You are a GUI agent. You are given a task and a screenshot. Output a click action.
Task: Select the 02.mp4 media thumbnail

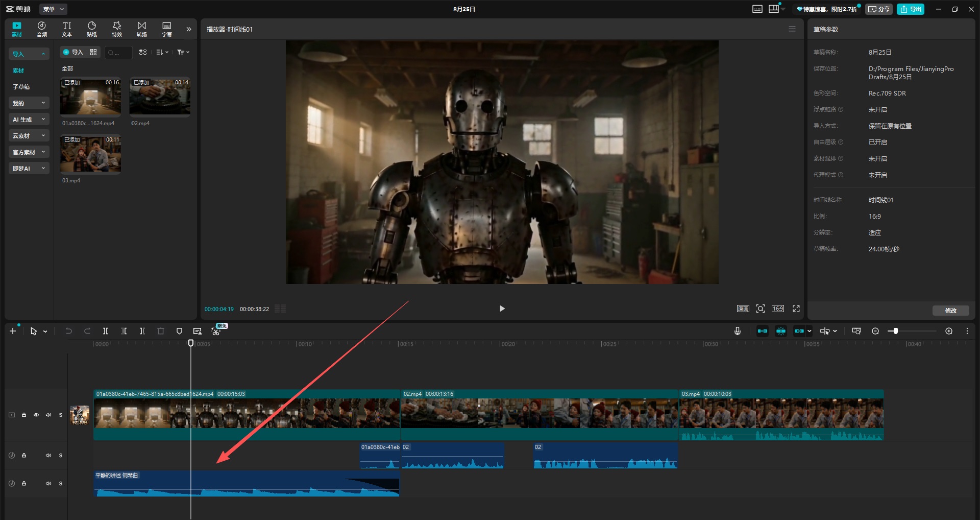point(160,97)
